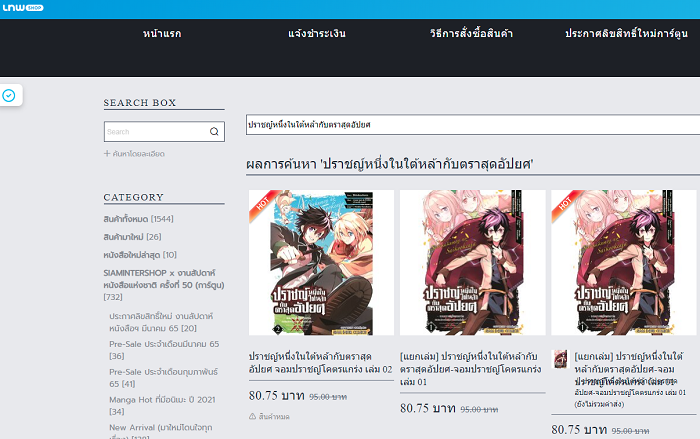Screen dimensions: 700x439
Task: Open the volume 02 book cover image
Action: point(321,263)
